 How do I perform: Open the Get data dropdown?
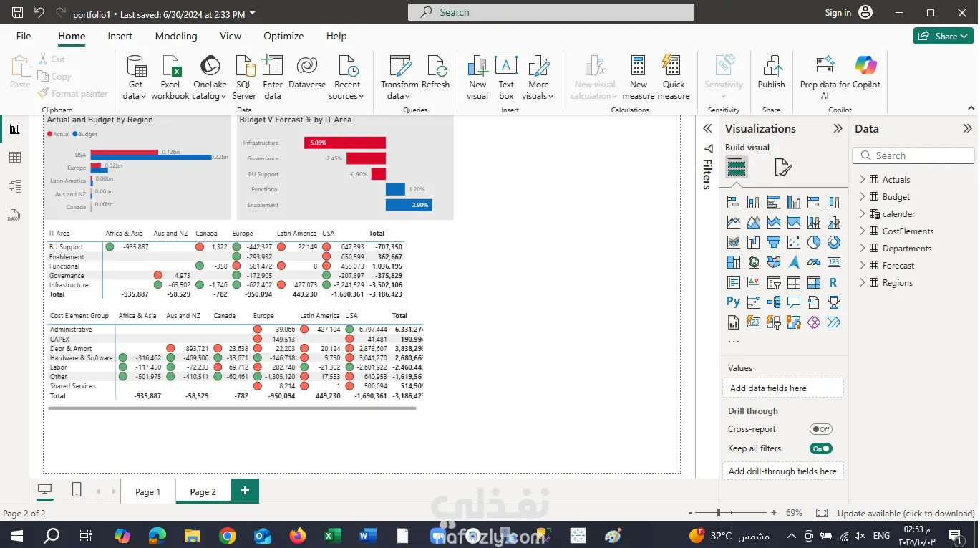coord(135,77)
